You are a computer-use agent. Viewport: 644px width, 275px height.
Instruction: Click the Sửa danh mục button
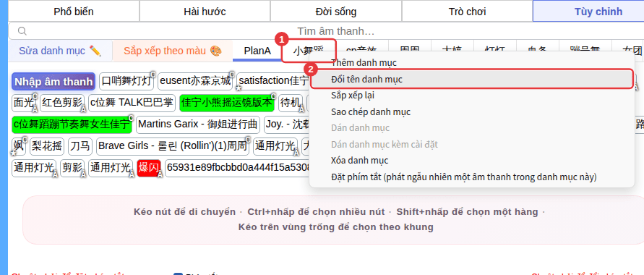click(x=60, y=51)
